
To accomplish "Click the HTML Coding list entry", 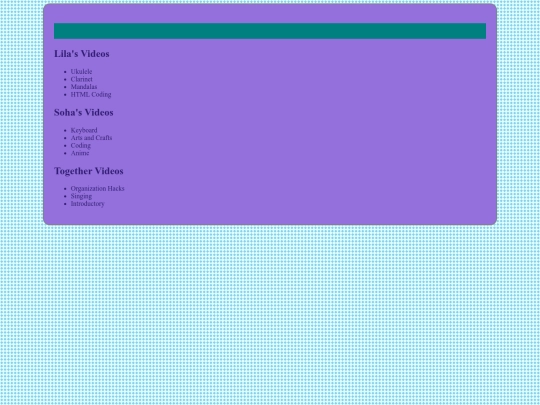I will [x=91, y=94].
